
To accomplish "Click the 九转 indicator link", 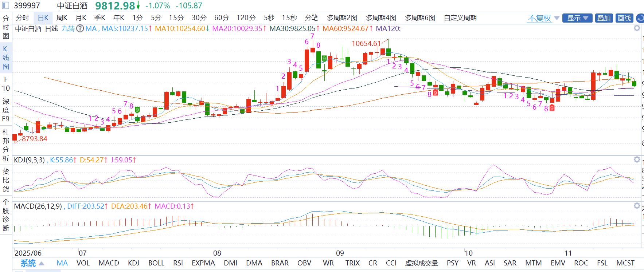I will [x=68, y=28].
